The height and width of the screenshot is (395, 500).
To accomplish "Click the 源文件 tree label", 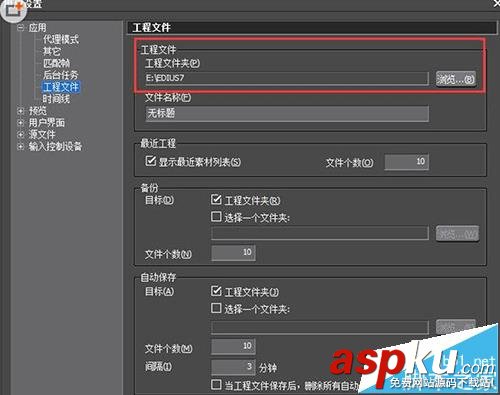I will (x=42, y=134).
